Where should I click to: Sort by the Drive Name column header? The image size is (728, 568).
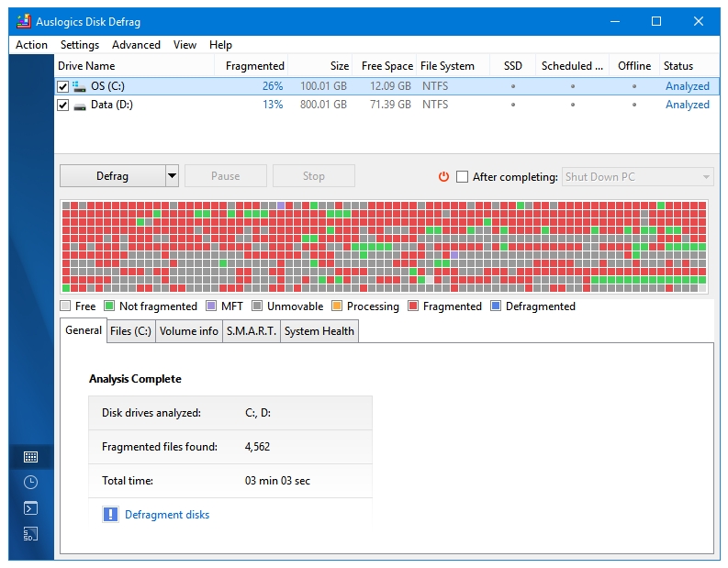click(134, 66)
